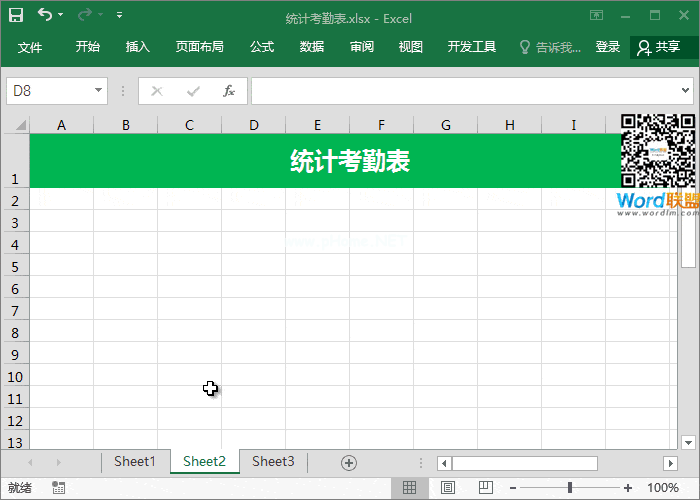
Task: Switch to Normal view icon
Action: 409,488
